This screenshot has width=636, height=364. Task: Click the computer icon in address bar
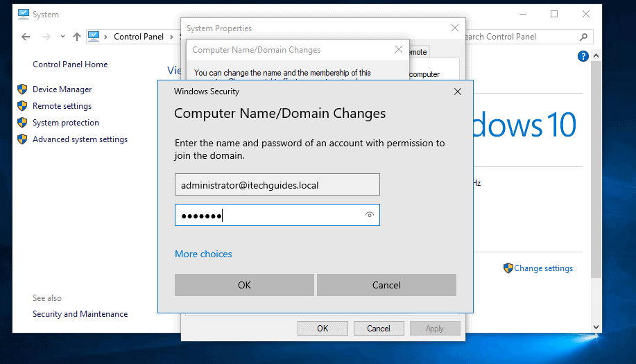click(x=94, y=37)
